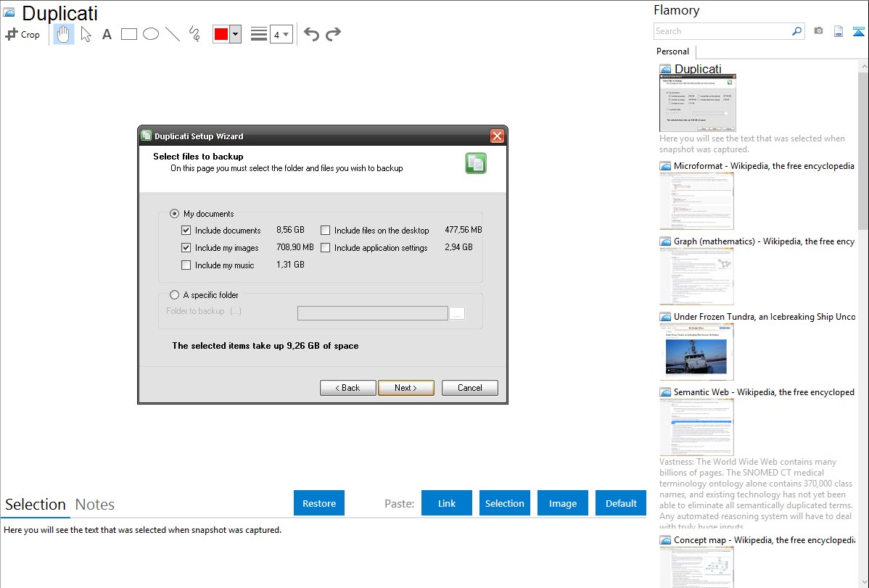Close the Duplicati Setup Wizard window
This screenshot has width=869, height=588.
point(497,136)
